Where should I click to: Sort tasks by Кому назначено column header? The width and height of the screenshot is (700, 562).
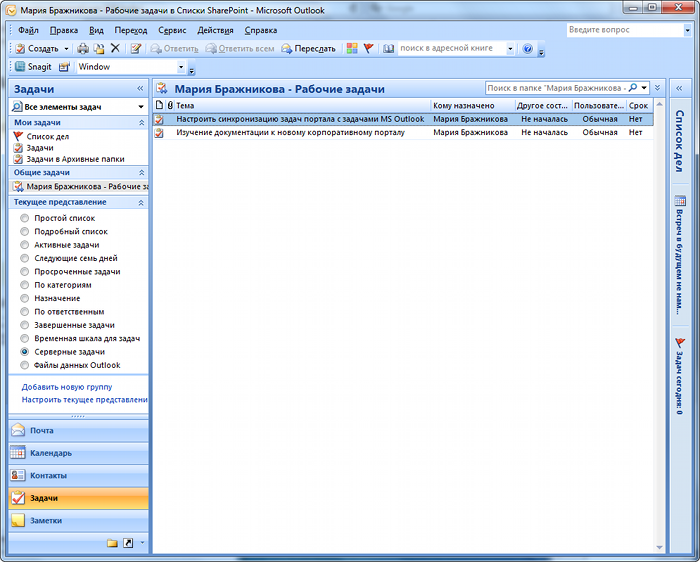(472, 105)
